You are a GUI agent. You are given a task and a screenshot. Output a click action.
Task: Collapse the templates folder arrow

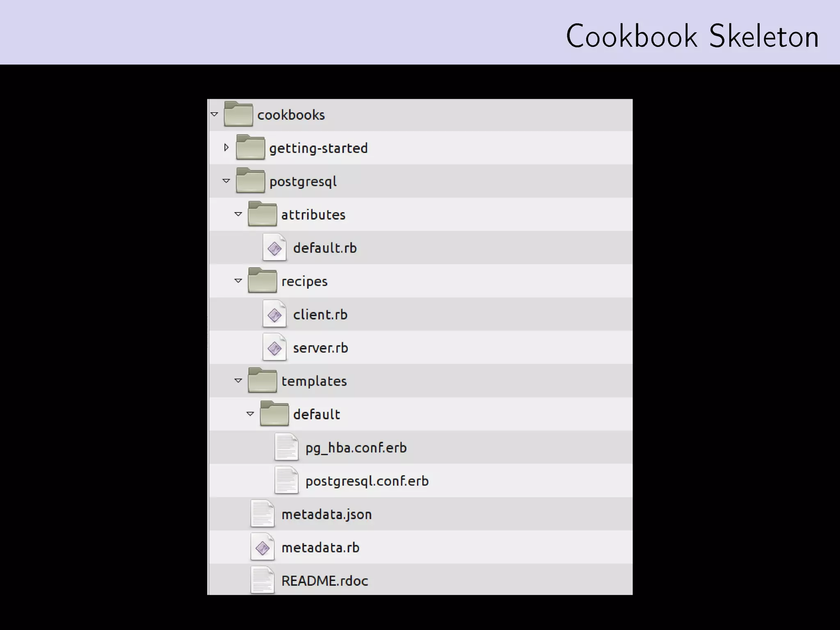click(x=238, y=381)
